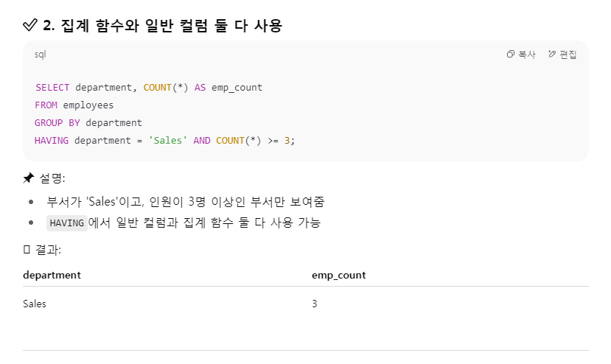Click the first COUNT function in the SELECT line
Image resolution: width=611 pixels, height=364 pixels.
click(158, 87)
